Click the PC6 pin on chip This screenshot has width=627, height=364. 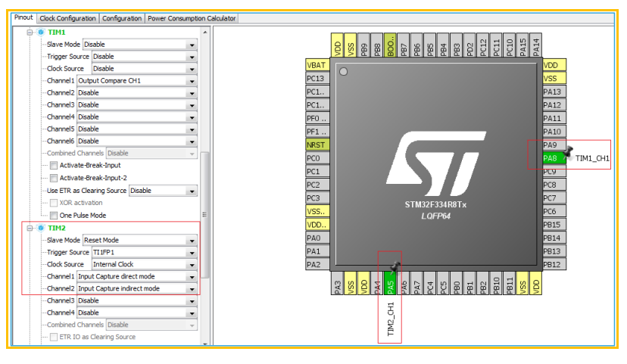pos(554,211)
